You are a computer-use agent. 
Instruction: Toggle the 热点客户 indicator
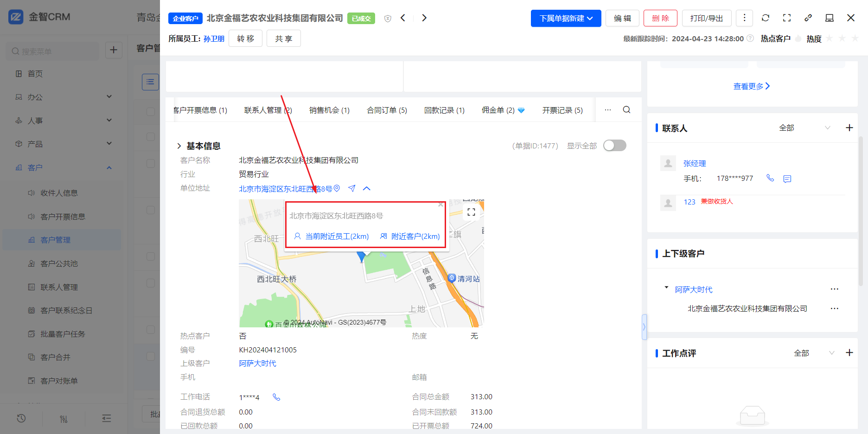pos(798,39)
